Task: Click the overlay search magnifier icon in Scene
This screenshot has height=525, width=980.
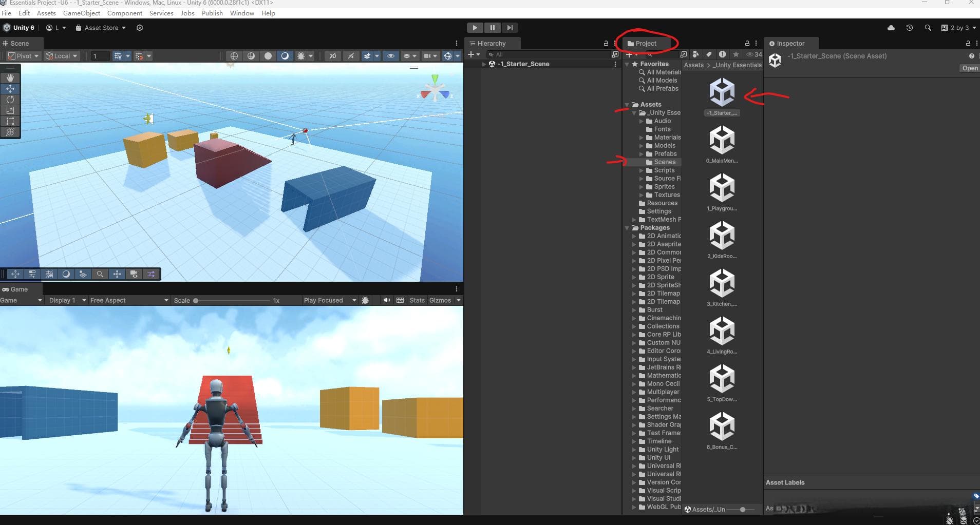Action: 100,274
